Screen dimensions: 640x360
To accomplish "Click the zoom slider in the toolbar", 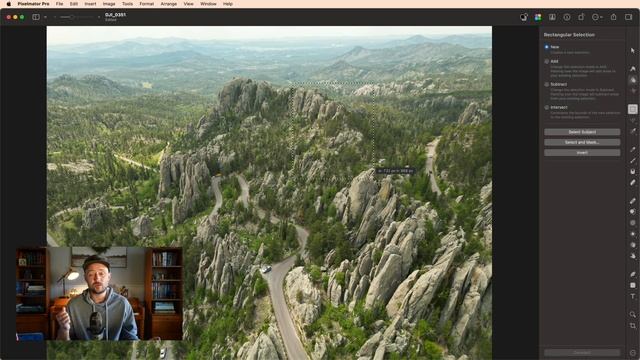I will tap(77, 17).
